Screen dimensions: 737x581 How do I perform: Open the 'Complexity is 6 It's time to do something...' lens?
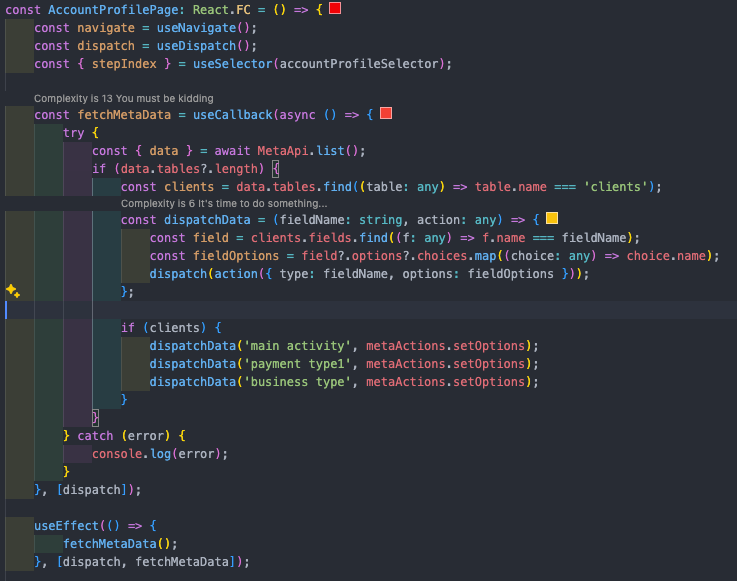pos(224,204)
